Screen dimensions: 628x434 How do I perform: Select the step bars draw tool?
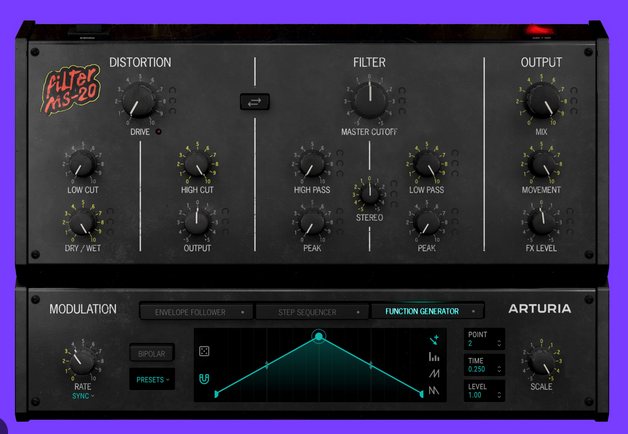pos(434,357)
